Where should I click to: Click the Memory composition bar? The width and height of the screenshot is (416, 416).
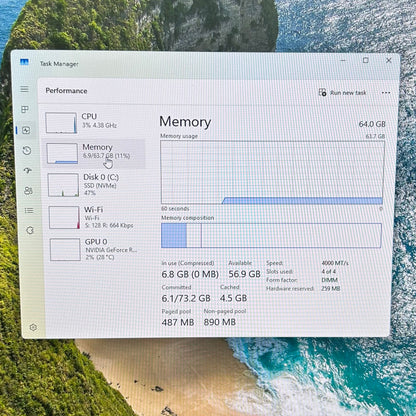point(271,235)
